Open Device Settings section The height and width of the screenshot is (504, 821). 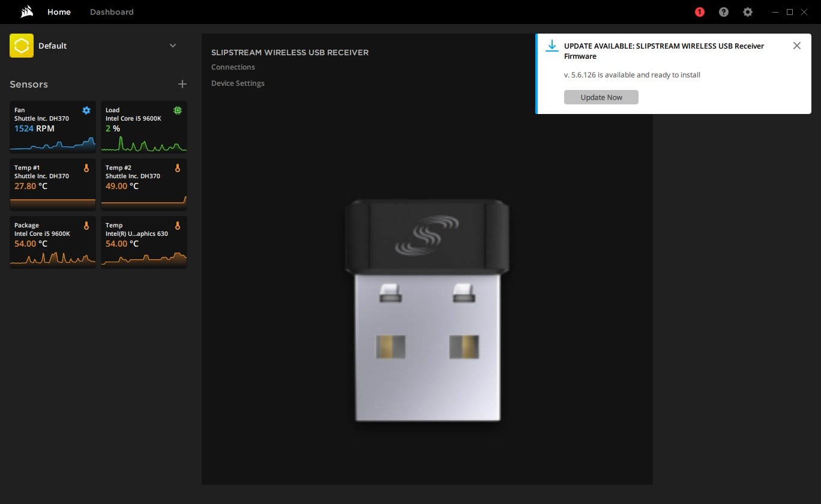coord(238,83)
